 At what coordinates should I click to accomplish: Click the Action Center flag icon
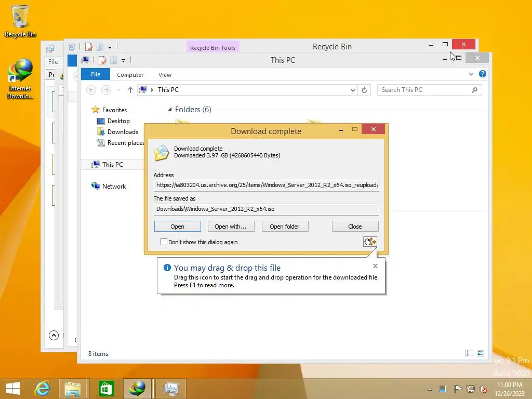(x=457, y=389)
